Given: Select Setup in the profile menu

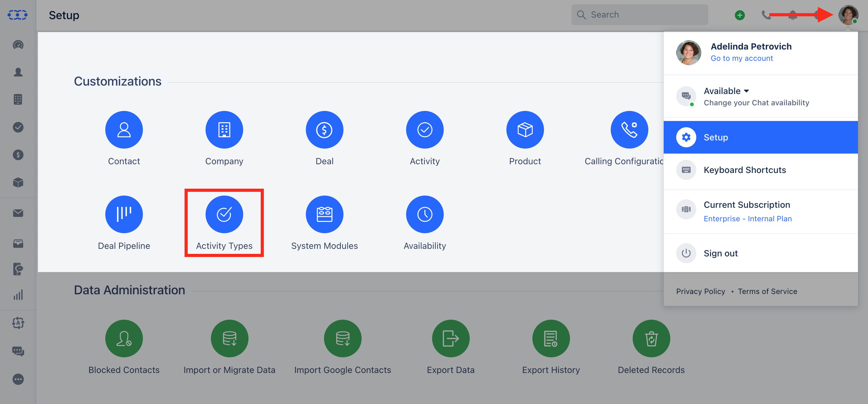Looking at the screenshot, I should click(x=761, y=137).
